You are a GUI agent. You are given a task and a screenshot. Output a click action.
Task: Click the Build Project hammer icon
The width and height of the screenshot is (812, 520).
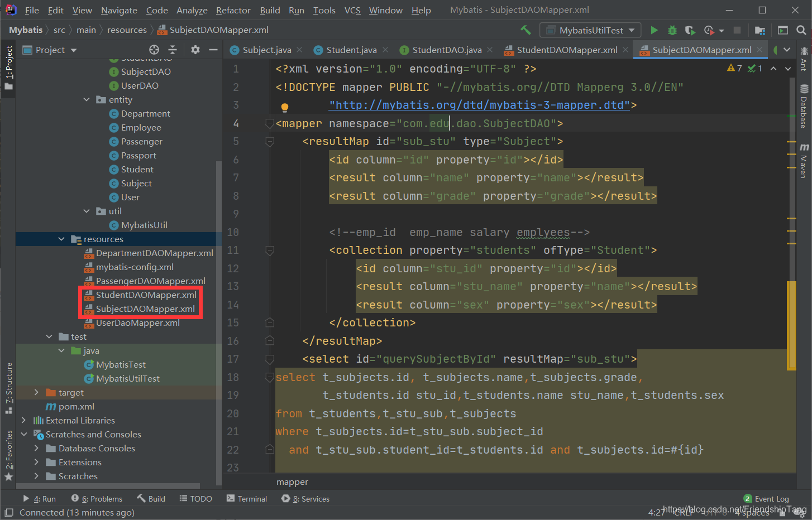[x=526, y=30]
